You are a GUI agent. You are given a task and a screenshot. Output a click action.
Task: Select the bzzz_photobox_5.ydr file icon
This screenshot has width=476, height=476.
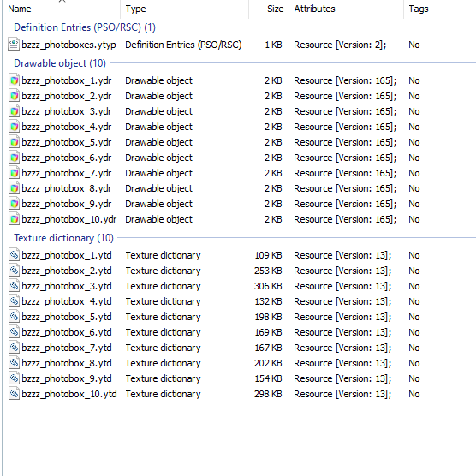click(x=14, y=142)
